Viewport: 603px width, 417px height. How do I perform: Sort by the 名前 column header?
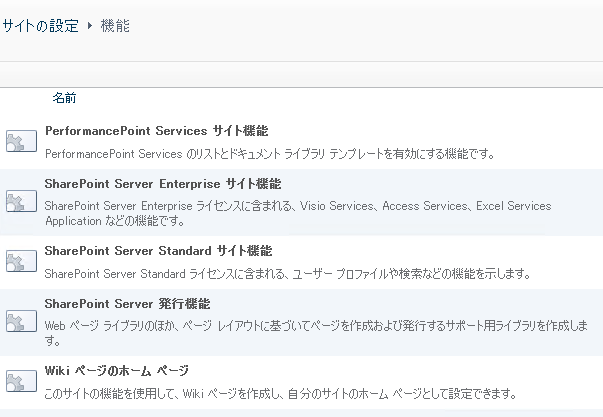pos(64,98)
